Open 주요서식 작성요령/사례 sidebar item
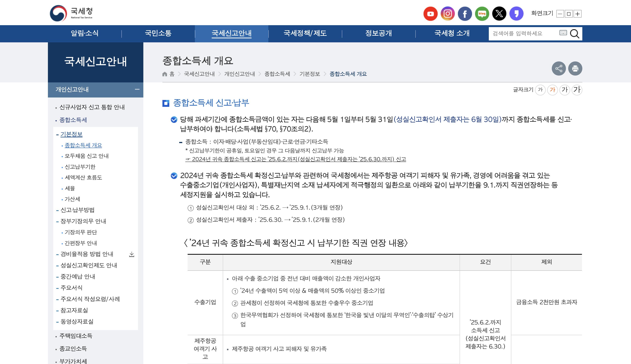This screenshot has width=631, height=364. click(90, 299)
